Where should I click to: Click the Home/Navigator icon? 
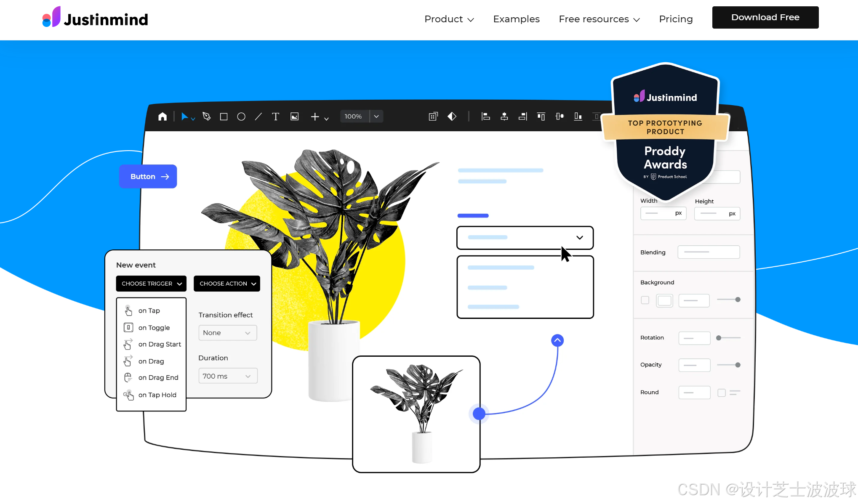pyautogui.click(x=163, y=116)
